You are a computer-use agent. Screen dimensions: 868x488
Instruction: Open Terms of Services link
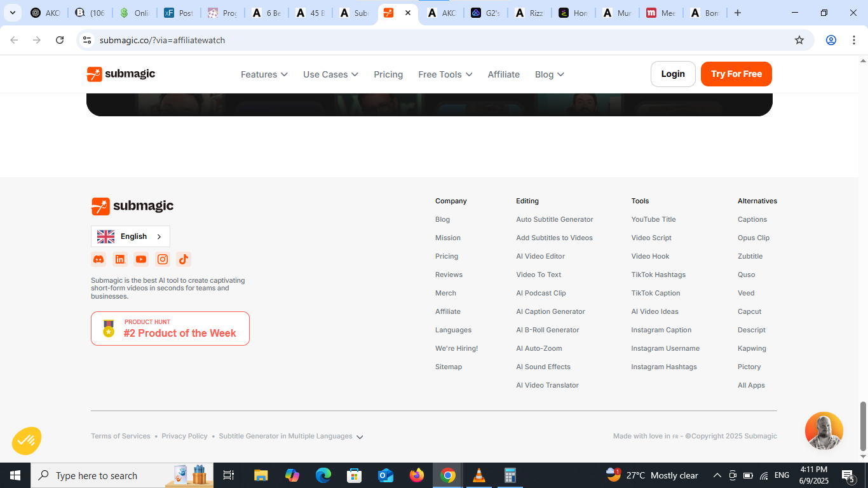pyautogui.click(x=121, y=437)
